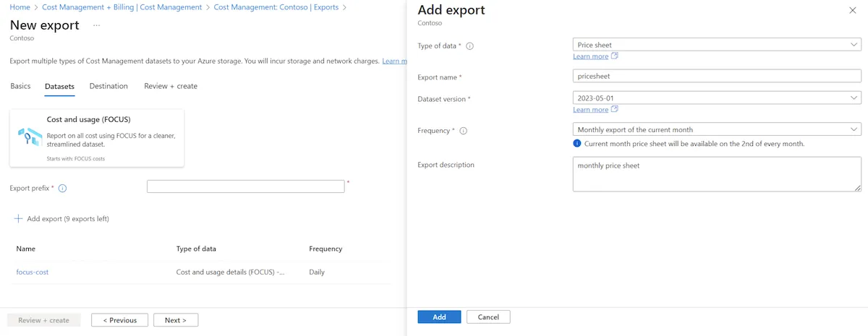Open the ellipsis menu beside New export
Image resolution: width=868 pixels, height=336 pixels.
tap(97, 25)
